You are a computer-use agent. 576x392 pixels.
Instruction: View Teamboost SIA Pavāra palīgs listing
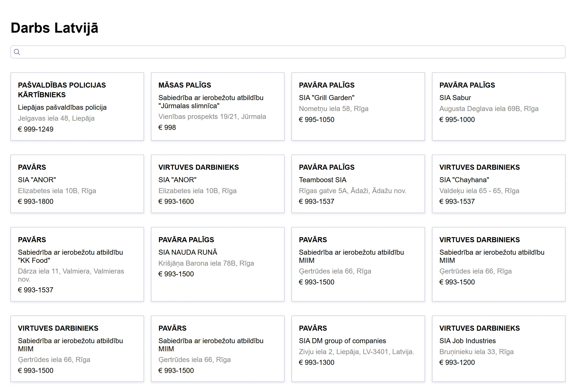pyautogui.click(x=358, y=184)
